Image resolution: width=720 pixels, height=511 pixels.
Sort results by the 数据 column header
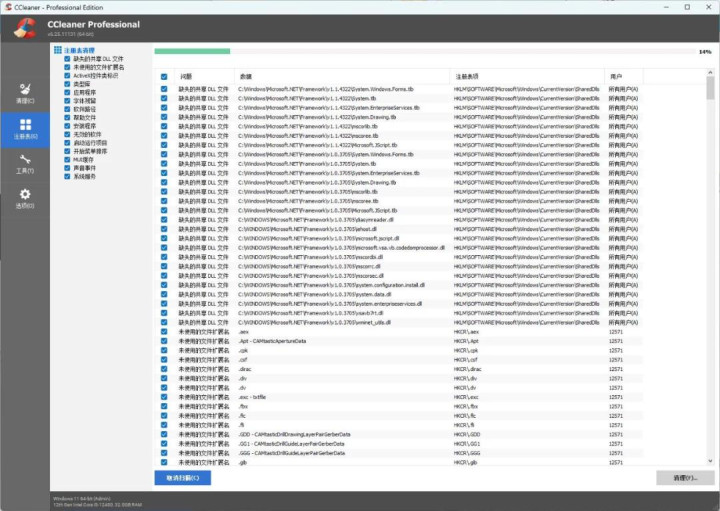click(x=246, y=76)
